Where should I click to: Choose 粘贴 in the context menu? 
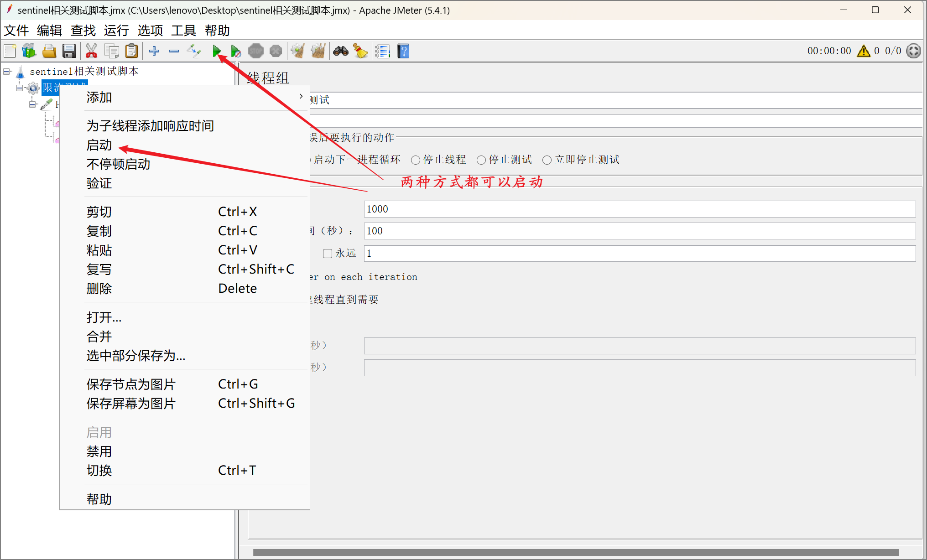[185, 250]
